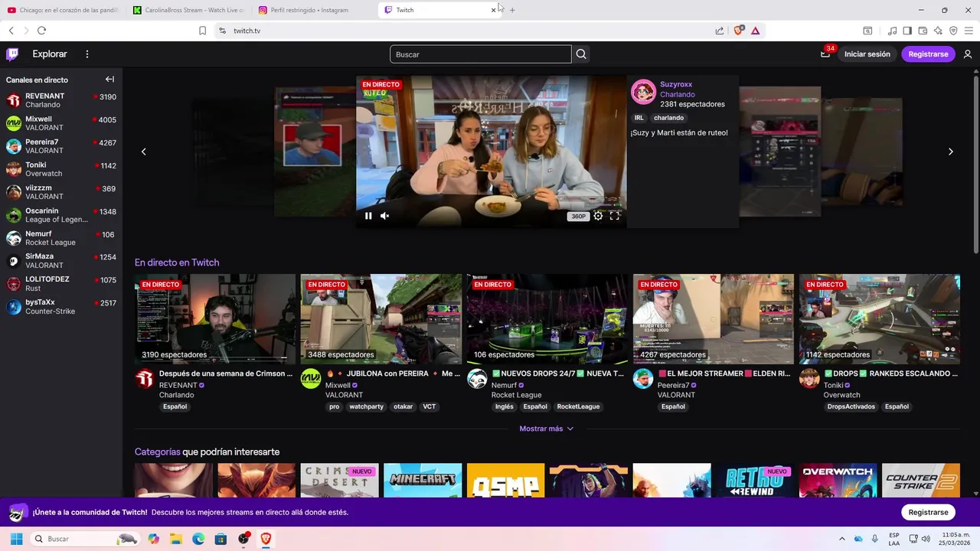This screenshot has height=551, width=980.
Task: Open SirMaza channel in sidebar
Action: click(x=61, y=261)
